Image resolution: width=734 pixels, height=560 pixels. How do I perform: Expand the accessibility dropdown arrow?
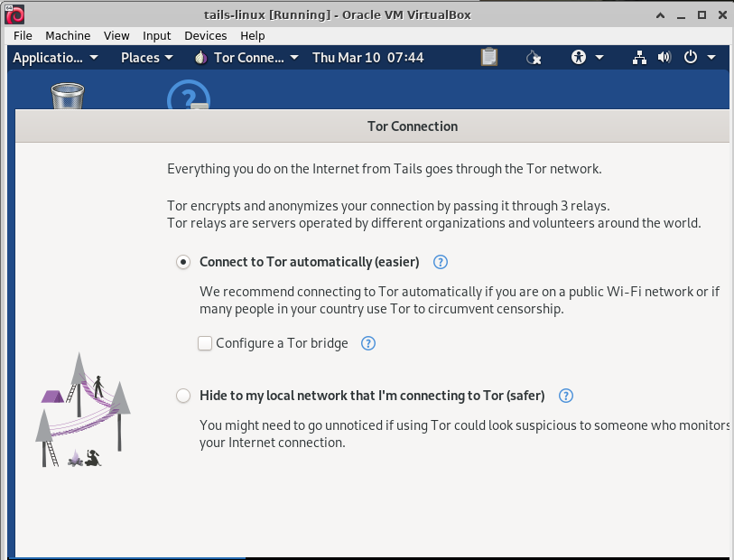(599, 58)
